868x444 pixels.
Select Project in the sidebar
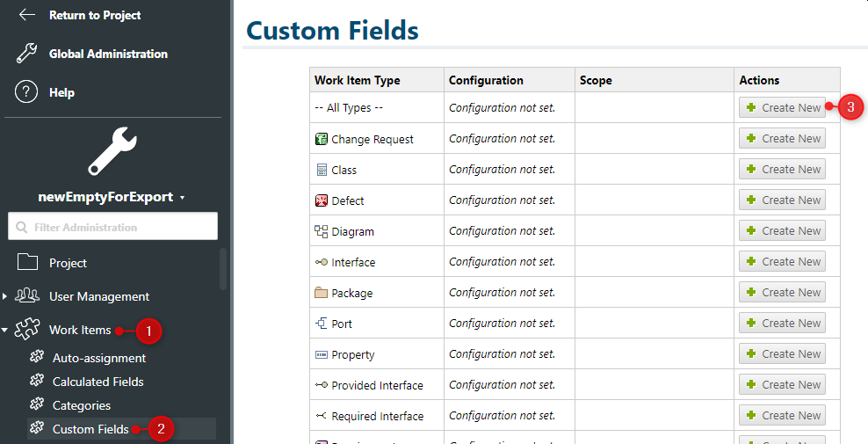point(68,263)
